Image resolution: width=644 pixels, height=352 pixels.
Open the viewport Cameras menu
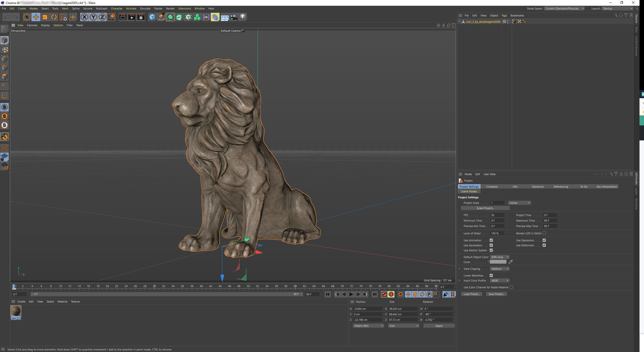(x=32, y=25)
